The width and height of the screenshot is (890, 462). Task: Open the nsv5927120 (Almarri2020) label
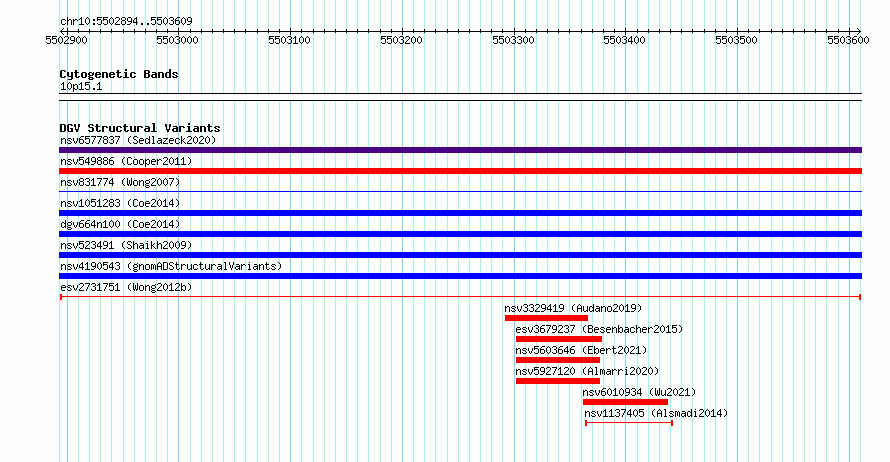[587, 371]
